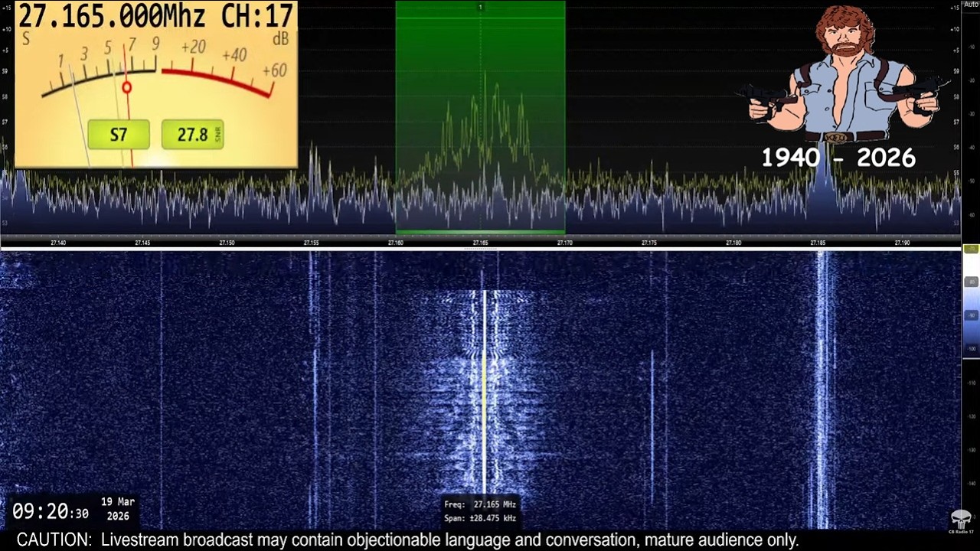Click the 27.170 frequency axis label
Image resolution: width=980 pixels, height=551 pixels.
coord(564,243)
